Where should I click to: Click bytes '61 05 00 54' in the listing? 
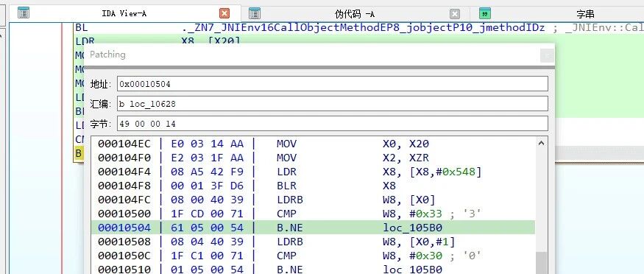[x=207, y=228]
